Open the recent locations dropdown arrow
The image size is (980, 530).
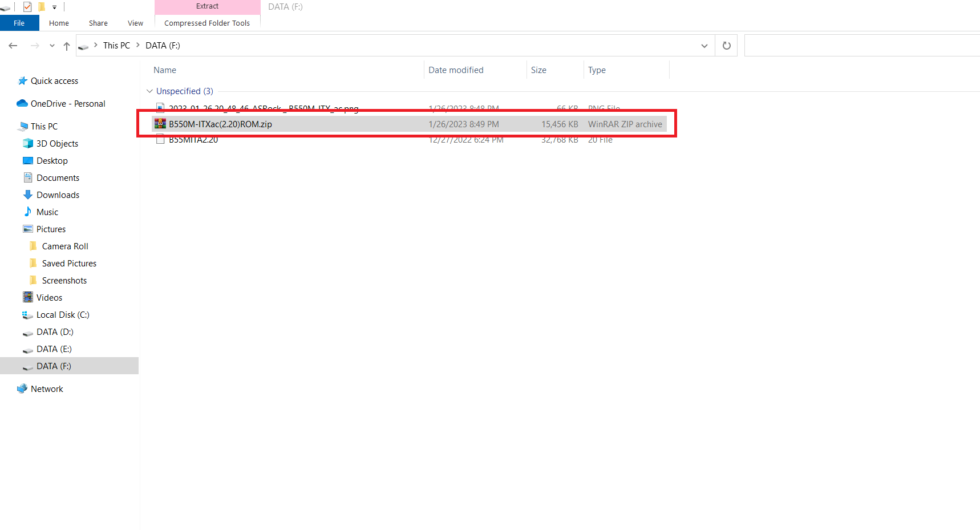(52, 46)
